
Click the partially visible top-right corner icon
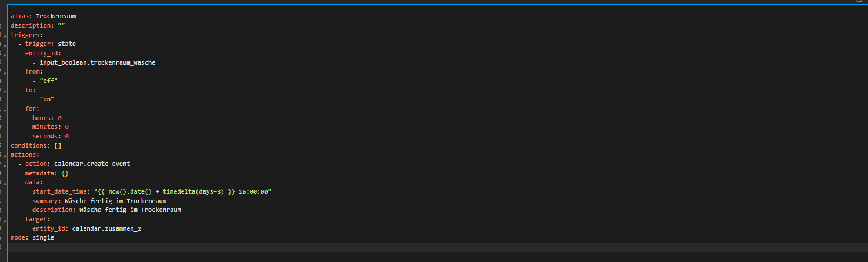pyautogui.click(x=859, y=2)
